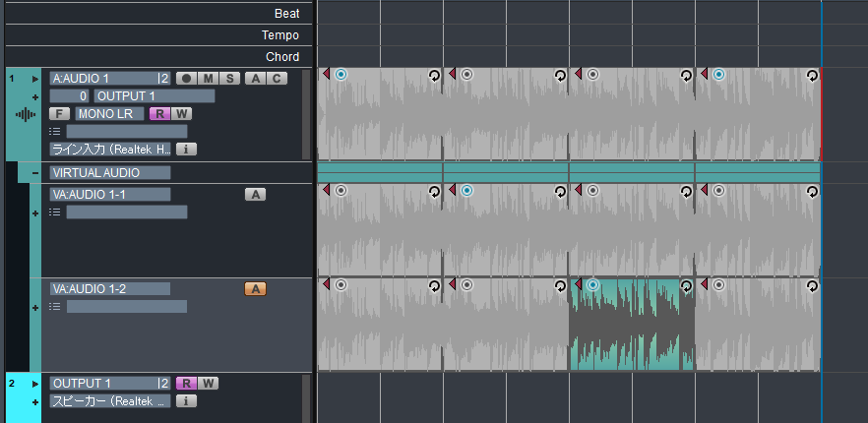868x423 pixels.
Task: Activate the A button on VA:AUDIO 1-1
Action: click(x=255, y=195)
